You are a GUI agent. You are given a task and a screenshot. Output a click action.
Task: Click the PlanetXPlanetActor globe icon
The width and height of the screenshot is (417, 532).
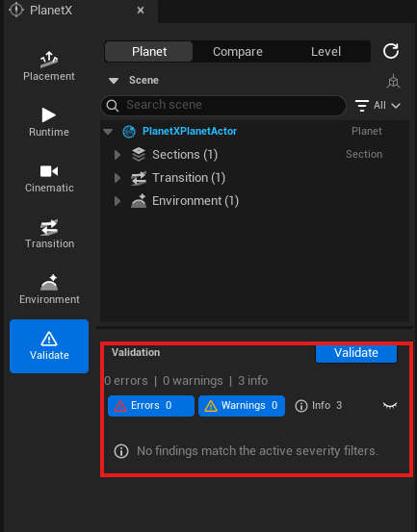click(x=129, y=131)
